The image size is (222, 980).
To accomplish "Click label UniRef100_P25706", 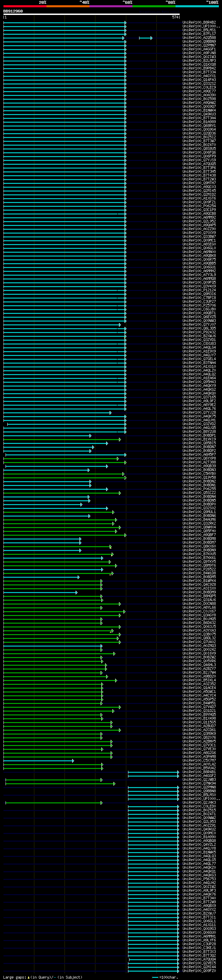I will point(199,306).
